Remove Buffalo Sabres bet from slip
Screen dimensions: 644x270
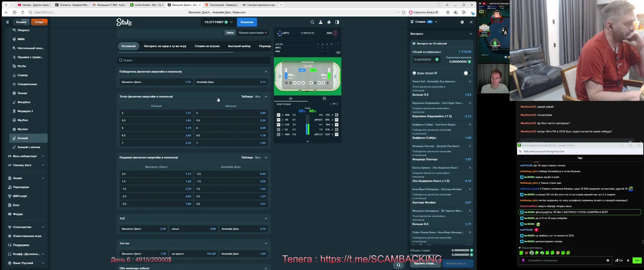coord(470,124)
